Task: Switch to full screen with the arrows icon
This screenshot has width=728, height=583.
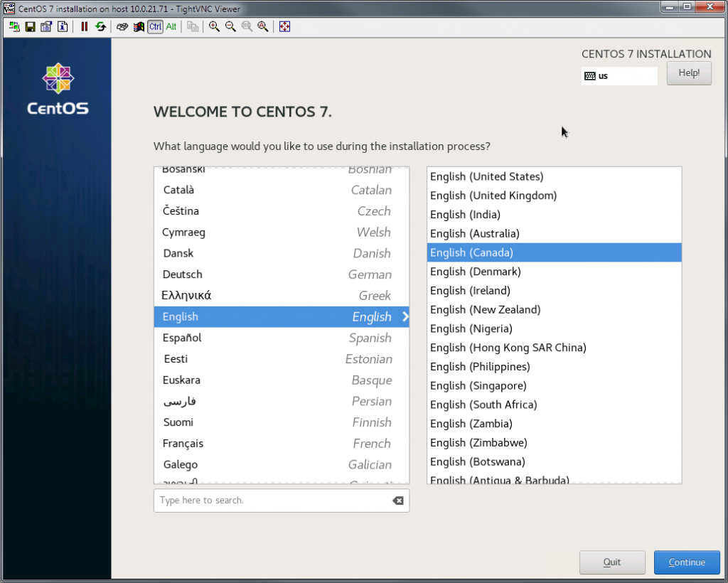Action: point(284,26)
